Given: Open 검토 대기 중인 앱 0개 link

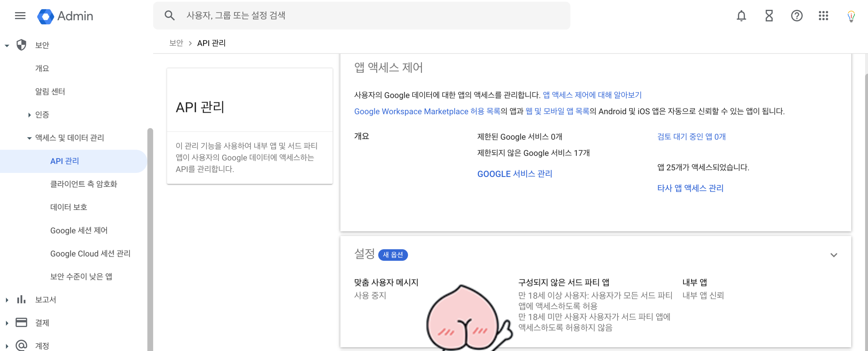Looking at the screenshot, I should tap(691, 137).
